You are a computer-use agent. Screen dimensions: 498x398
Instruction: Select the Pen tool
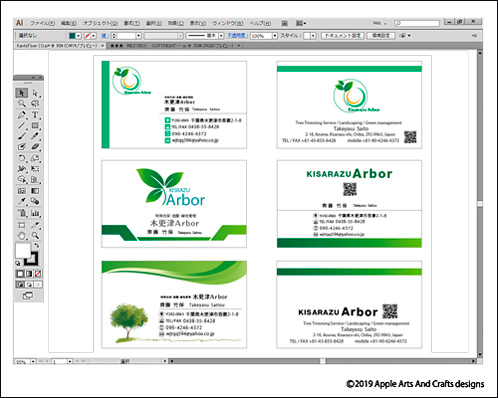pos(22,115)
